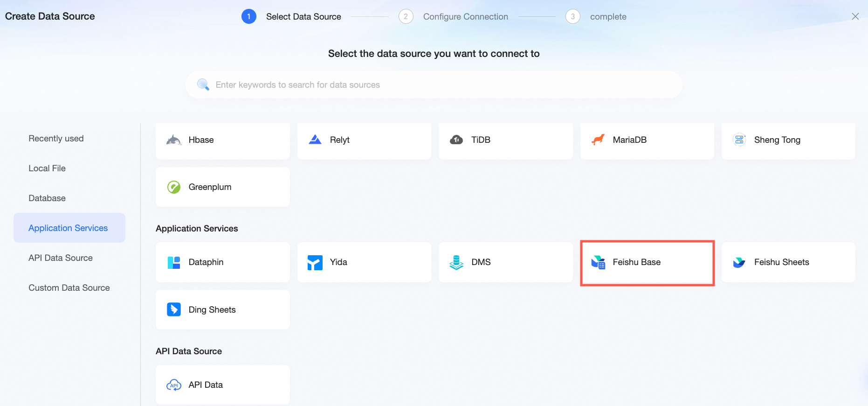Select the API Data Source sidebar item
The image size is (868, 406).
(61, 258)
